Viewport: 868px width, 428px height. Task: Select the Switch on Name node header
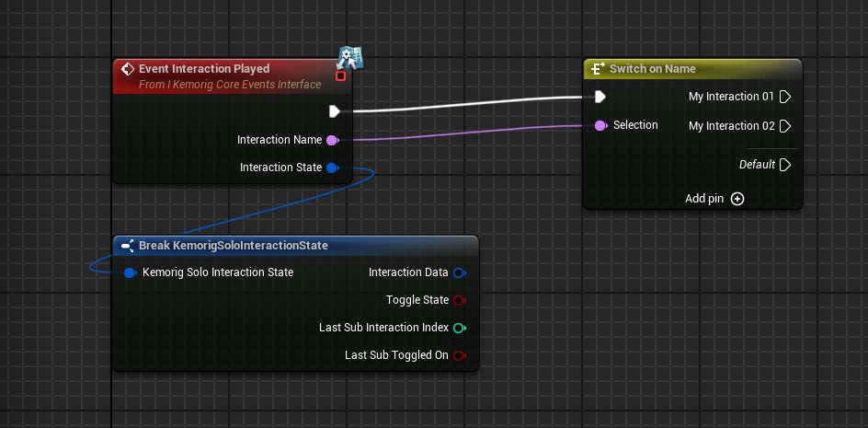pos(654,69)
